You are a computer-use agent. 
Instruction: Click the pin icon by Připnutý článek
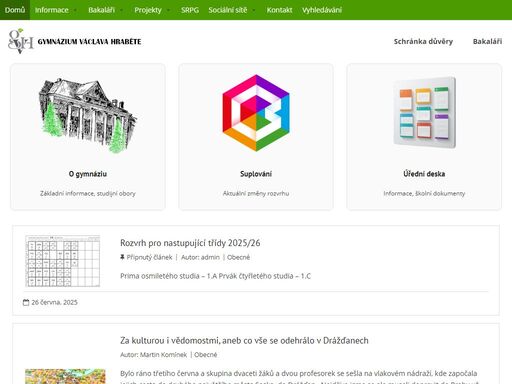coord(122,257)
